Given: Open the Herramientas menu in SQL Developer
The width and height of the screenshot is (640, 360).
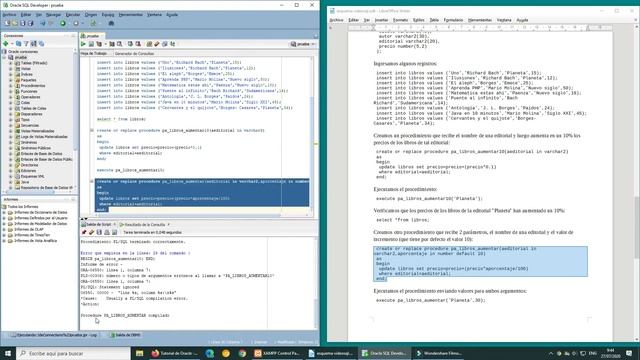Looking at the screenshot, I should (x=131, y=15).
